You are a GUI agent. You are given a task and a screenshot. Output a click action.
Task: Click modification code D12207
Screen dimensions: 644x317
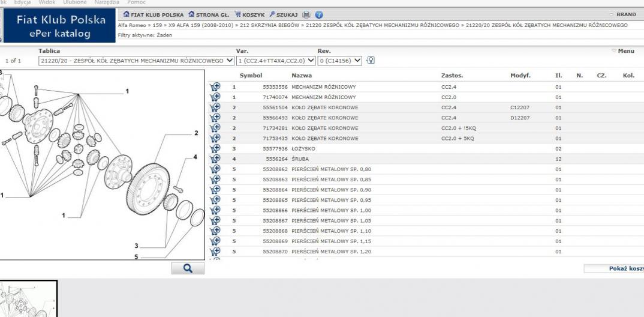(520, 118)
